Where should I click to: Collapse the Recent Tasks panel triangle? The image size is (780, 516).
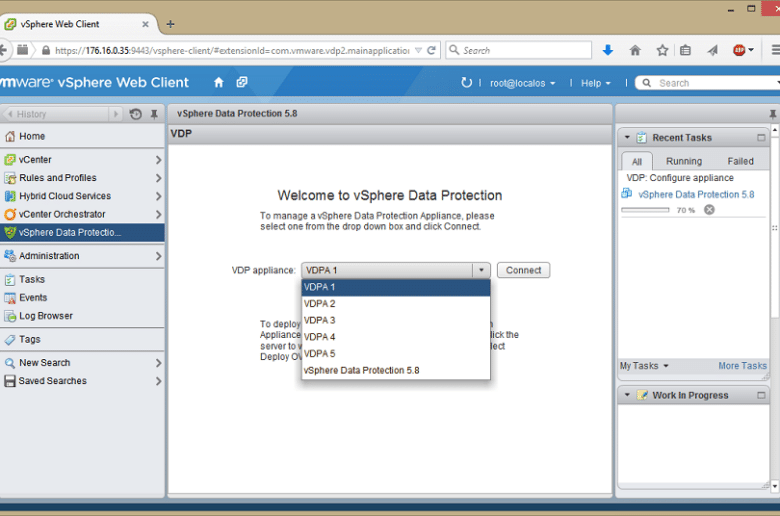click(x=627, y=137)
